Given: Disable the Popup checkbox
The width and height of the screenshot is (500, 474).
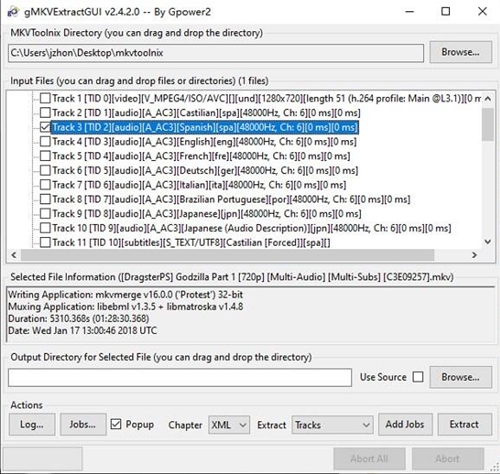Looking at the screenshot, I should (116, 424).
